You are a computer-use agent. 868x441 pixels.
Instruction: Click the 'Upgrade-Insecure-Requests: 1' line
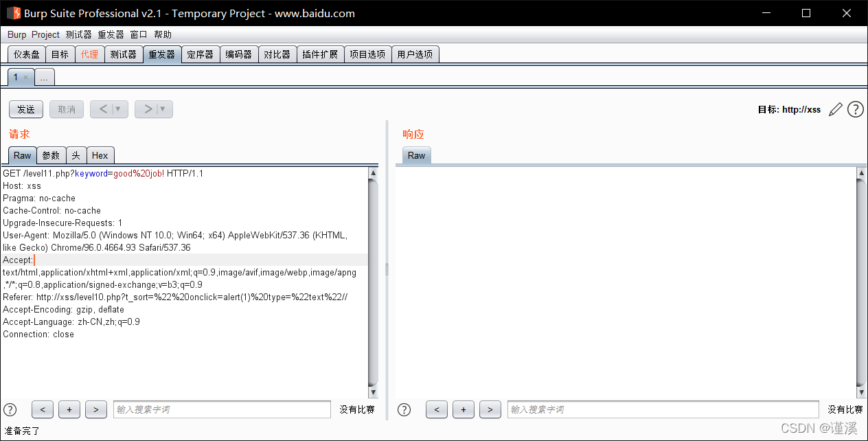point(62,223)
